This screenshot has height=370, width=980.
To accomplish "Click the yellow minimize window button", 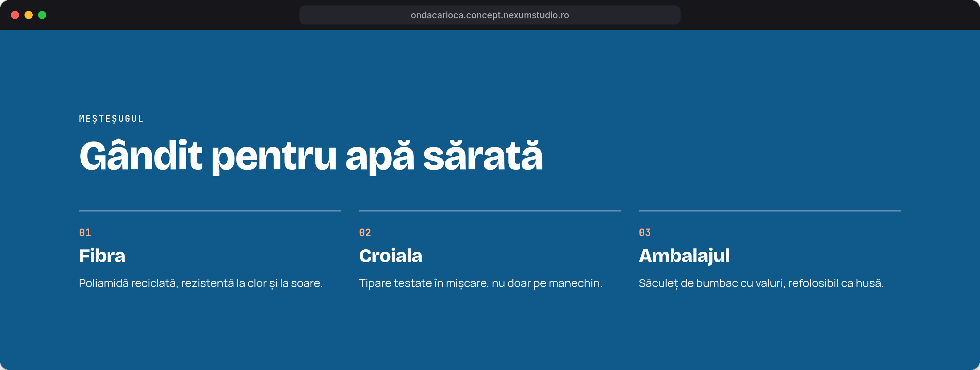I will tap(29, 15).
